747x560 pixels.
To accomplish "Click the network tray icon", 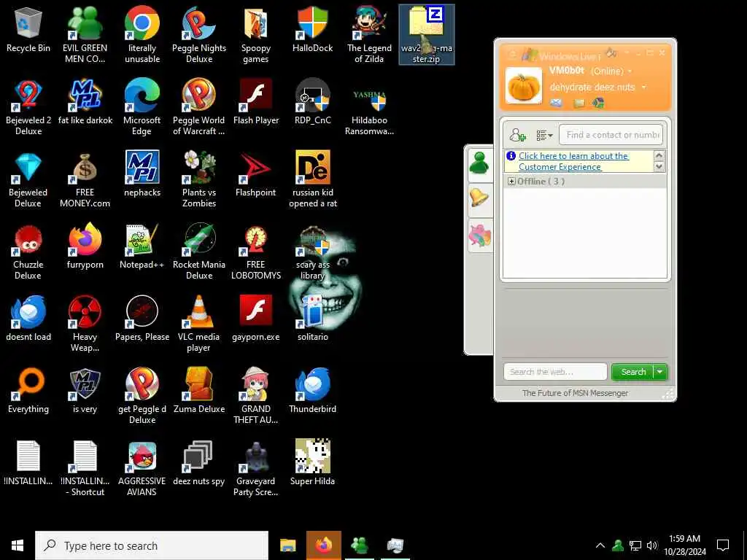I will pyautogui.click(x=635, y=545).
